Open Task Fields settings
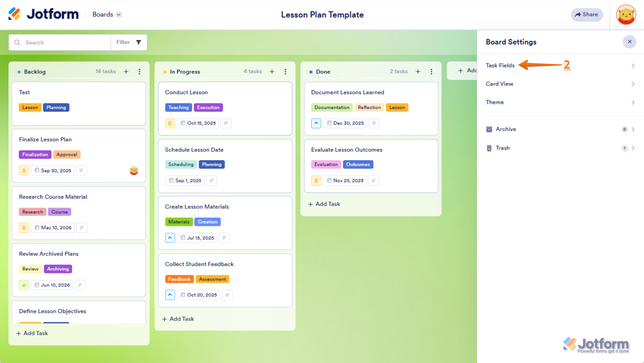The width and height of the screenshot is (644, 363). click(x=500, y=65)
